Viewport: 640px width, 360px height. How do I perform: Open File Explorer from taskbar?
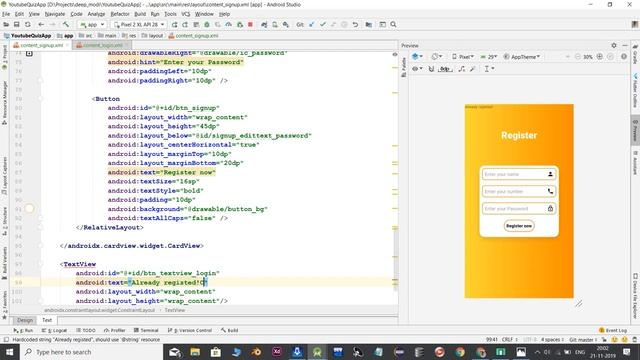(x=195, y=352)
